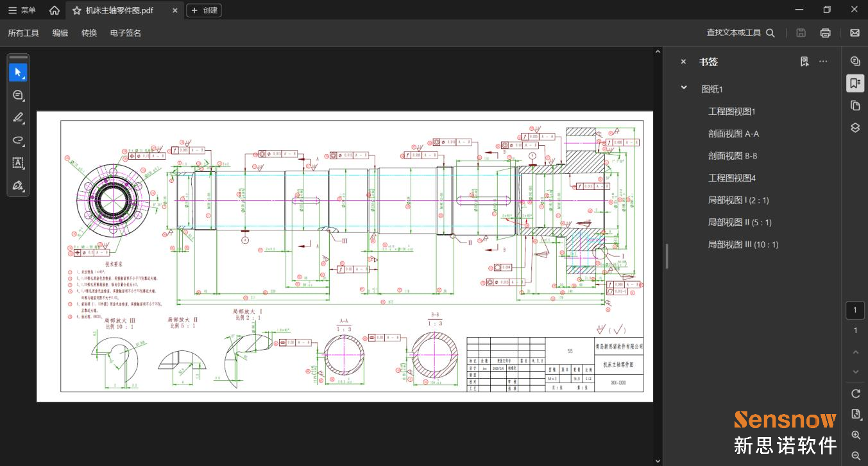Collapse the 图纸1 bookmark tree
This screenshot has height=466, width=868.
coord(684,88)
